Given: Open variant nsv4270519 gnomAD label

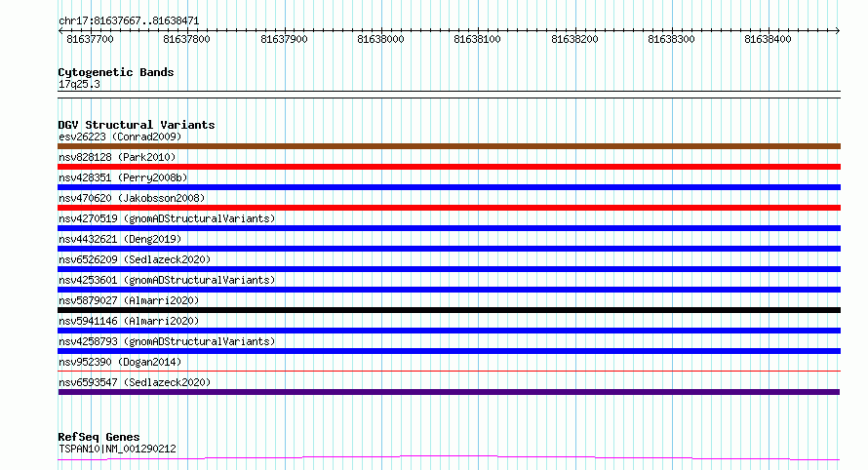Looking at the screenshot, I should [x=167, y=218].
